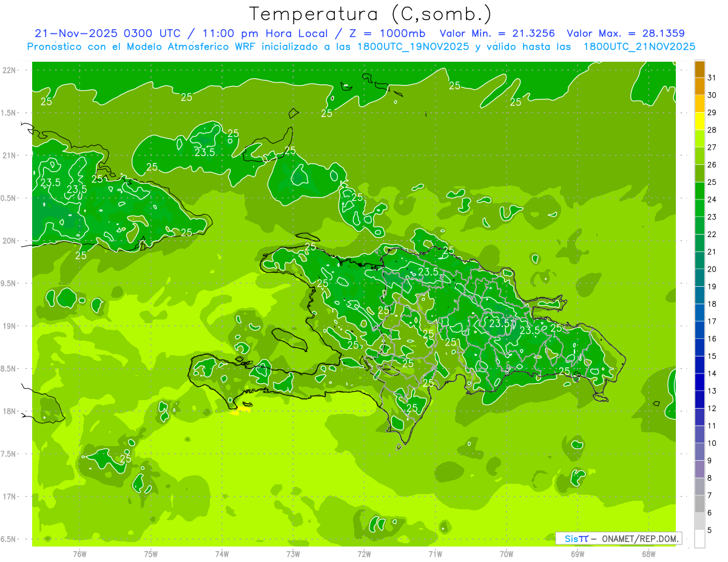
Task: Click the legend value label "20"
Action: pos(712,269)
